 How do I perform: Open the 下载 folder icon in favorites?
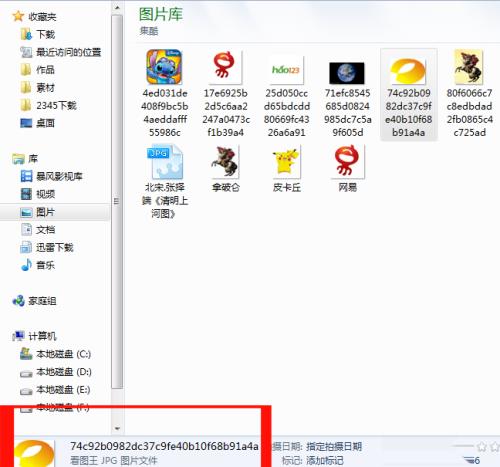tap(26, 34)
